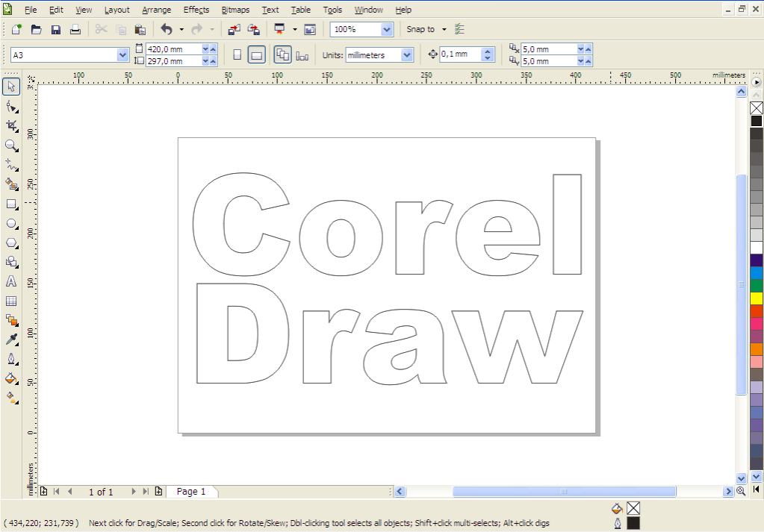The height and width of the screenshot is (532, 764).
Task: Select the Polygon tool
Action: [x=11, y=243]
